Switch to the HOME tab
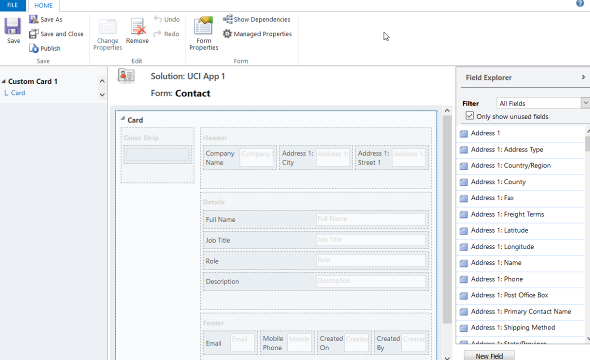 (43, 5)
